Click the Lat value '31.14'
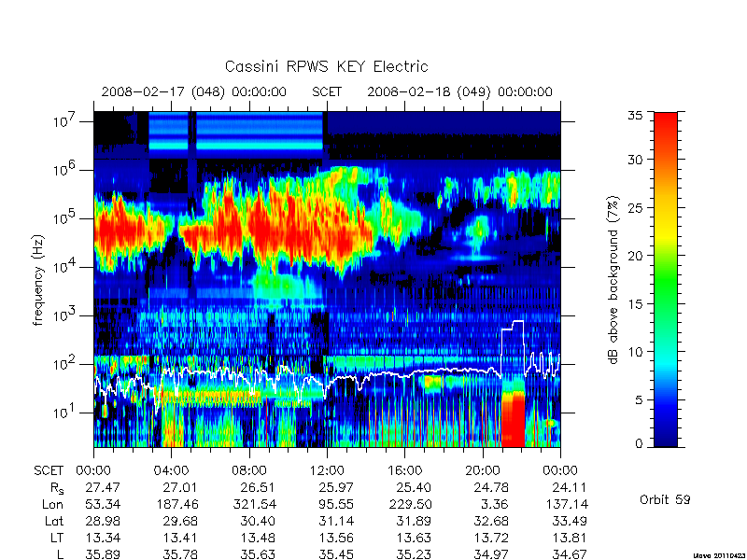The width and height of the screenshot is (747, 560). pyautogui.click(x=336, y=522)
